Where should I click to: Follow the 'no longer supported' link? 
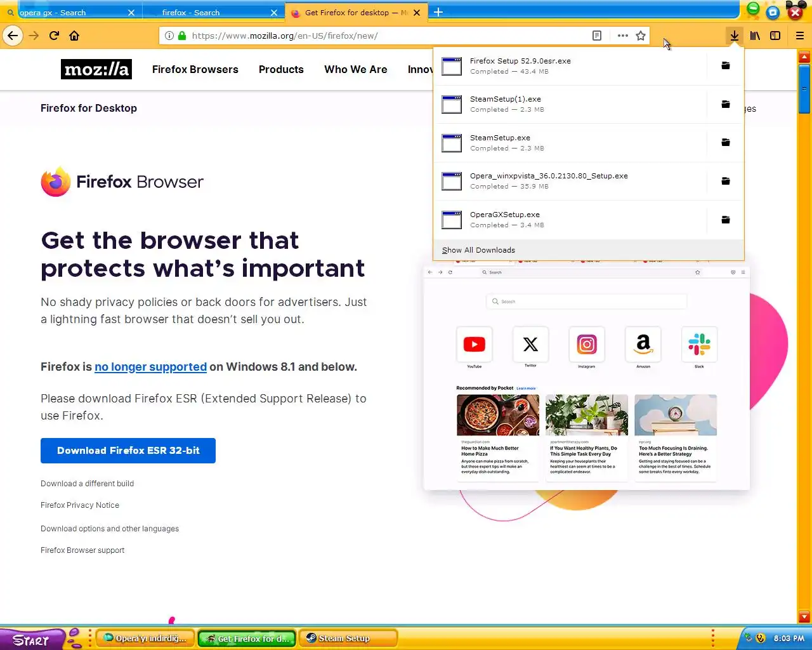(x=150, y=367)
